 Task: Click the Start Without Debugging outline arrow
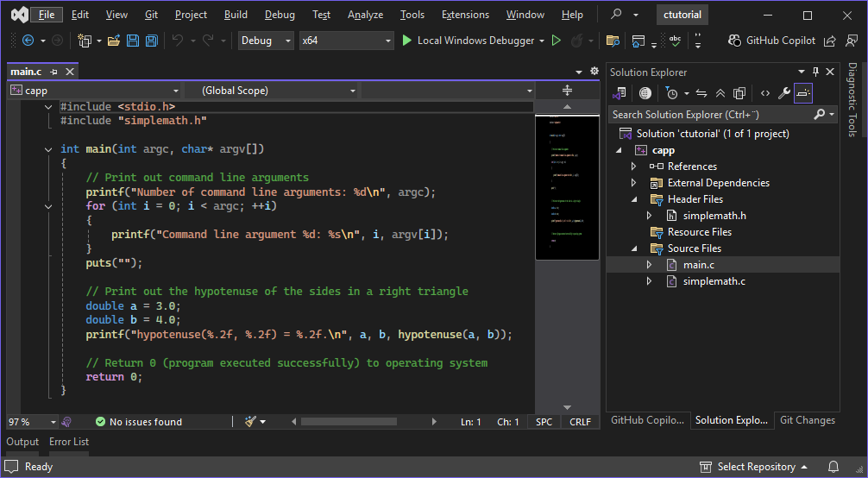(557, 41)
